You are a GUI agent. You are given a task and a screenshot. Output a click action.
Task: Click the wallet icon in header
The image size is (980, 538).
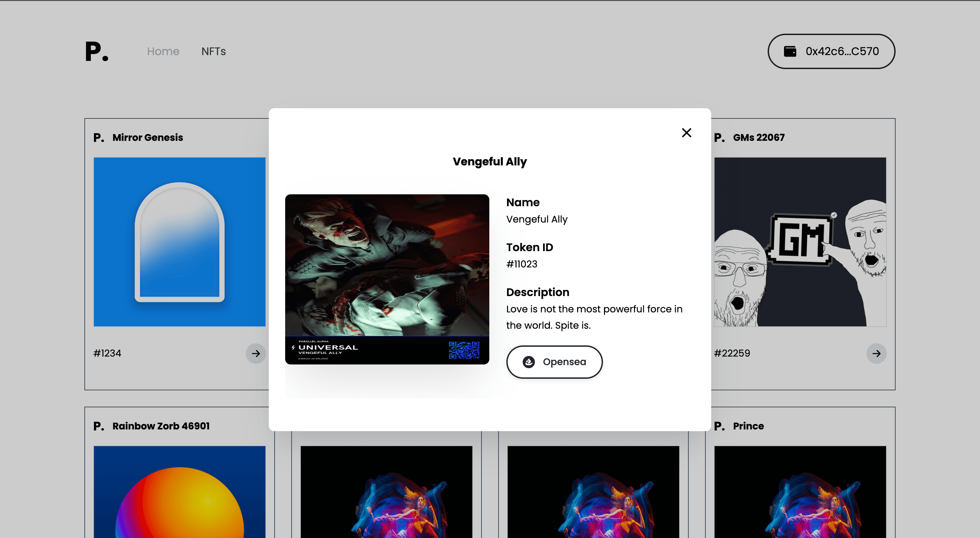[x=790, y=51]
